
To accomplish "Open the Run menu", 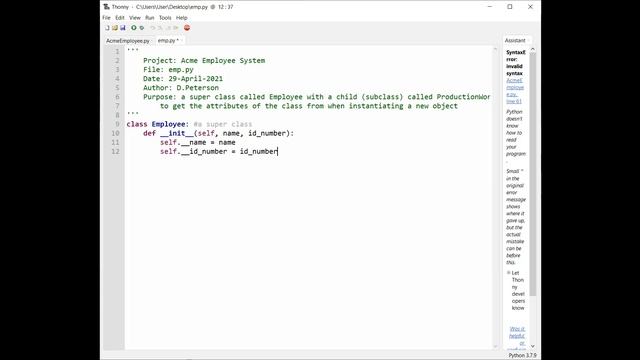I will click(150, 18).
